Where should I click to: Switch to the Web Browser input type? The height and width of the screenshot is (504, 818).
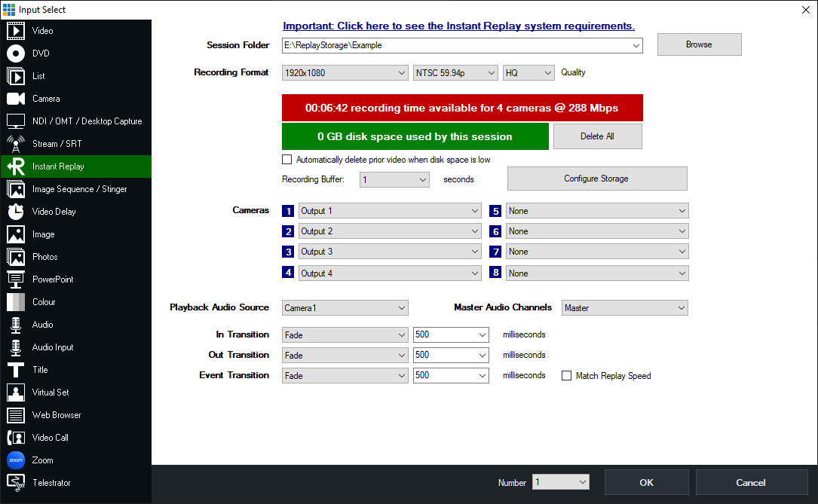tap(57, 415)
